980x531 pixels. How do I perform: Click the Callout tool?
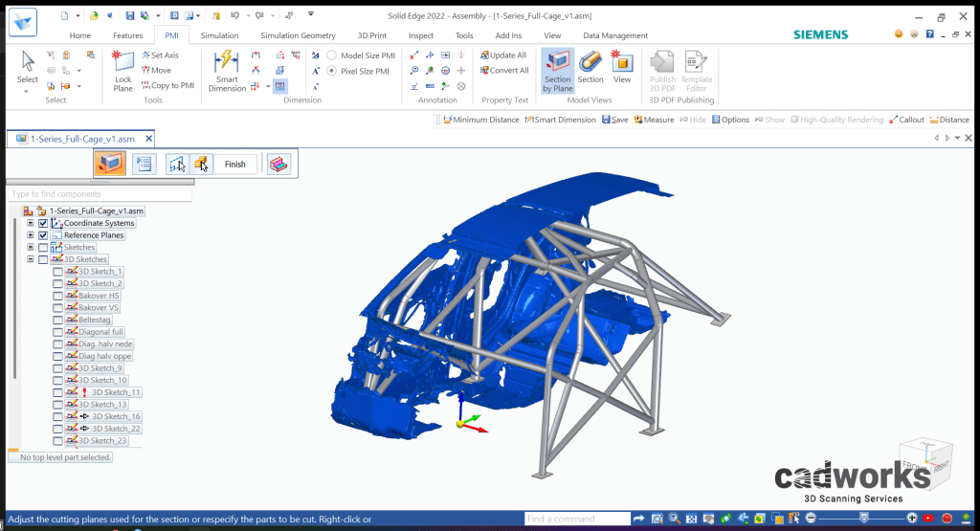coord(906,120)
